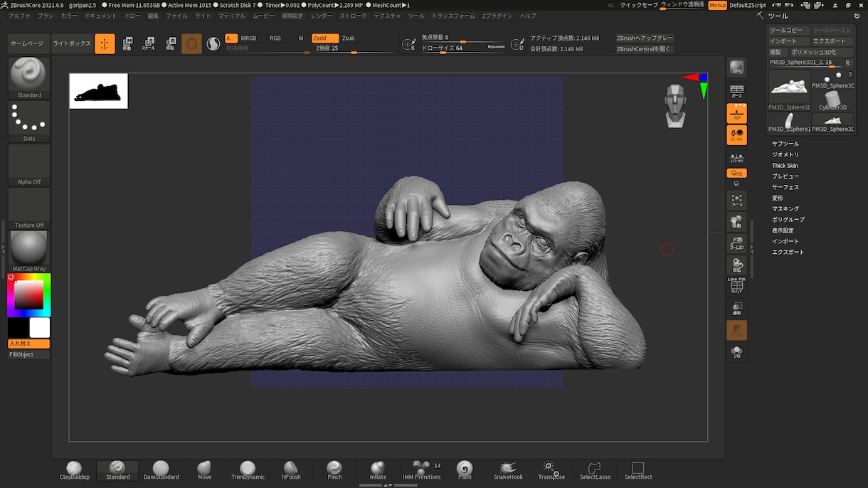Click the FillObject button
The image size is (868, 488).
coord(28,354)
